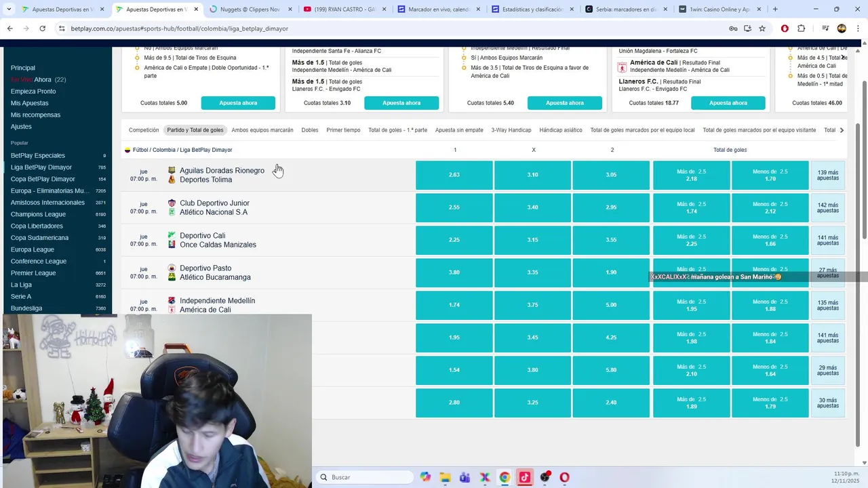Expand 29 más apuestas row
This screenshot has width=868, height=488.
pyautogui.click(x=828, y=370)
